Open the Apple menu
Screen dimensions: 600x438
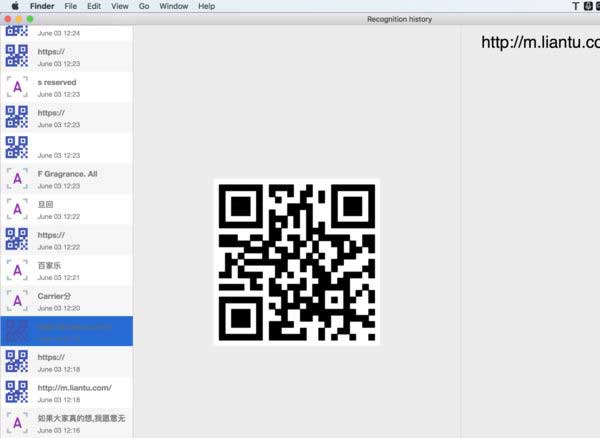pyautogui.click(x=15, y=6)
